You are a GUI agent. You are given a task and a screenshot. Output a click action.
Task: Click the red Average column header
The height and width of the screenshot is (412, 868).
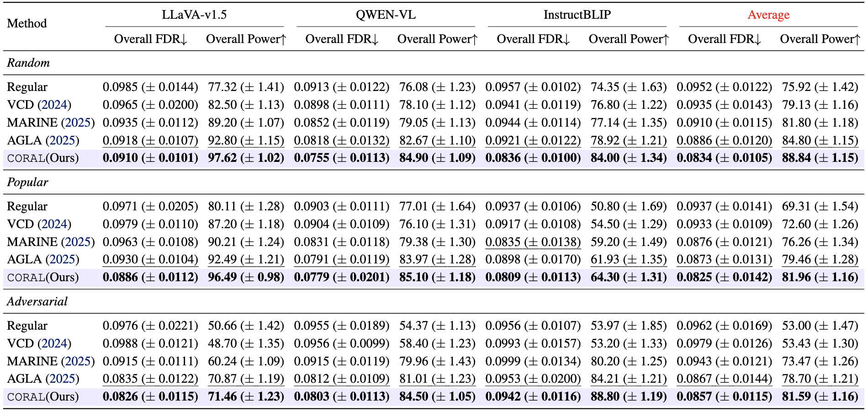point(768,15)
